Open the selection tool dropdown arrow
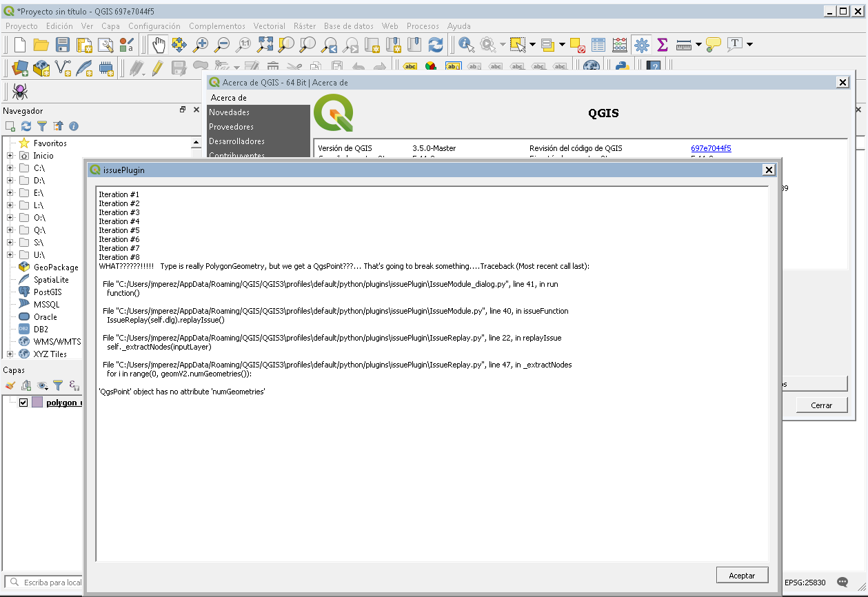This screenshot has height=597, width=868. (x=532, y=45)
